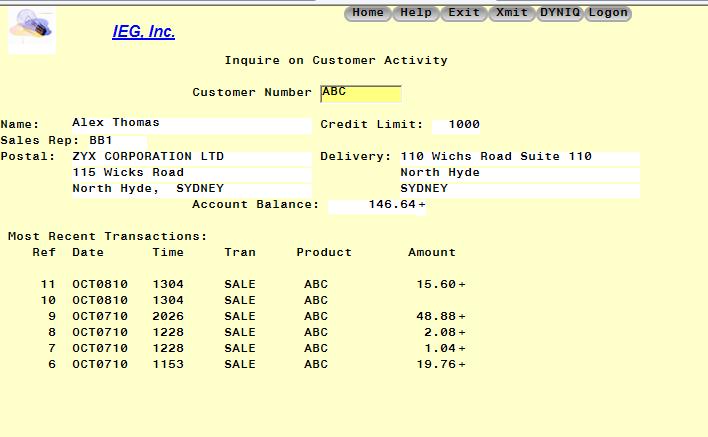Click the Logon button
The height and width of the screenshot is (437, 708).
[608, 13]
